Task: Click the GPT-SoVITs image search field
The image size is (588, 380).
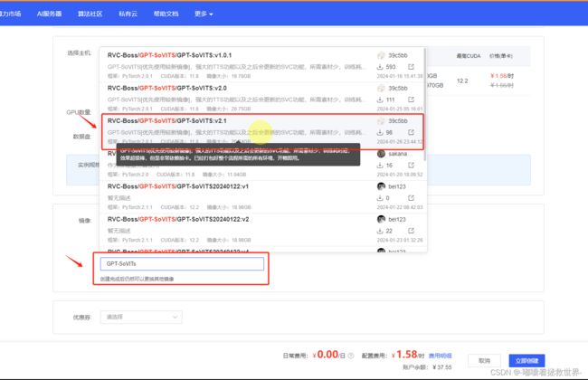Action: pyautogui.click(x=183, y=264)
